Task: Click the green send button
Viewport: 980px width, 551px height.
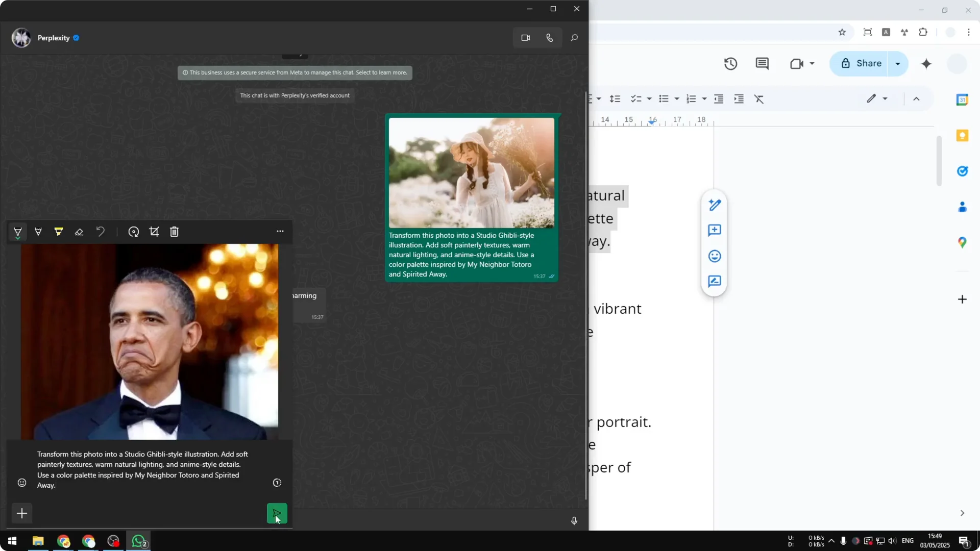Action: [277, 513]
